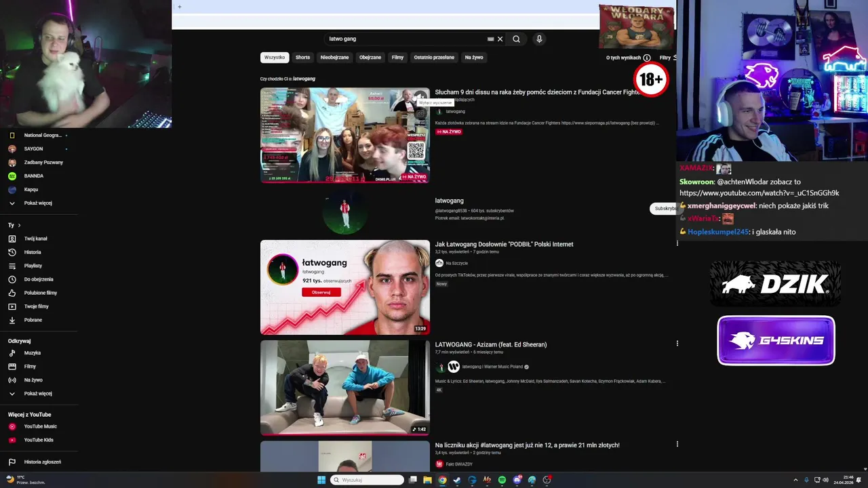868x488 pixels.
Task: Click in the YouTube search field 'latwo gang'
Action: coord(407,39)
